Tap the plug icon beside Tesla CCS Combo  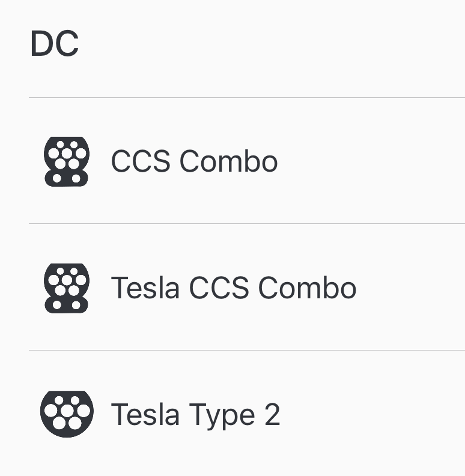[67, 288]
